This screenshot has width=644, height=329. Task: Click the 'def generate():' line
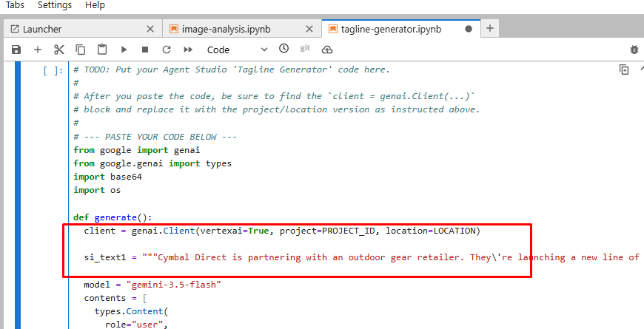pos(113,217)
